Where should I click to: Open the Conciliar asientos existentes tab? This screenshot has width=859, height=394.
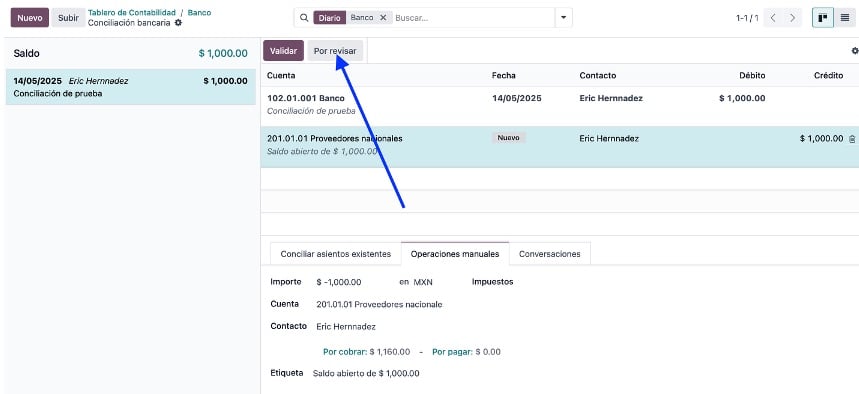[x=336, y=254]
